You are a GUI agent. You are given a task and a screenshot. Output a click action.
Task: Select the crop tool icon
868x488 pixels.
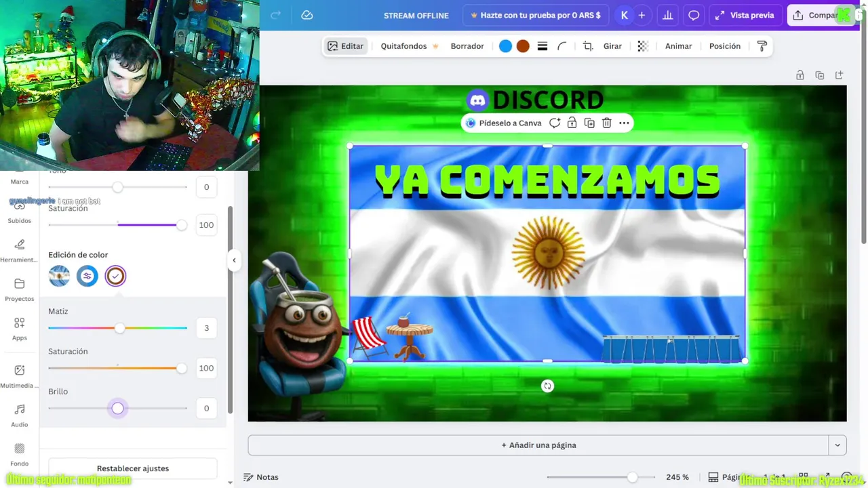[x=588, y=46]
